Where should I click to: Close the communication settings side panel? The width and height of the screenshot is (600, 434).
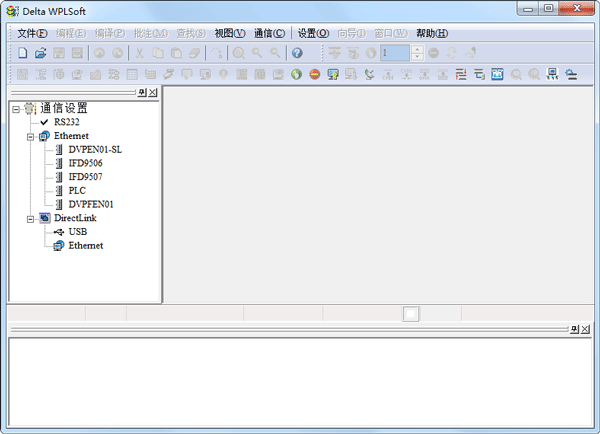tap(153, 92)
